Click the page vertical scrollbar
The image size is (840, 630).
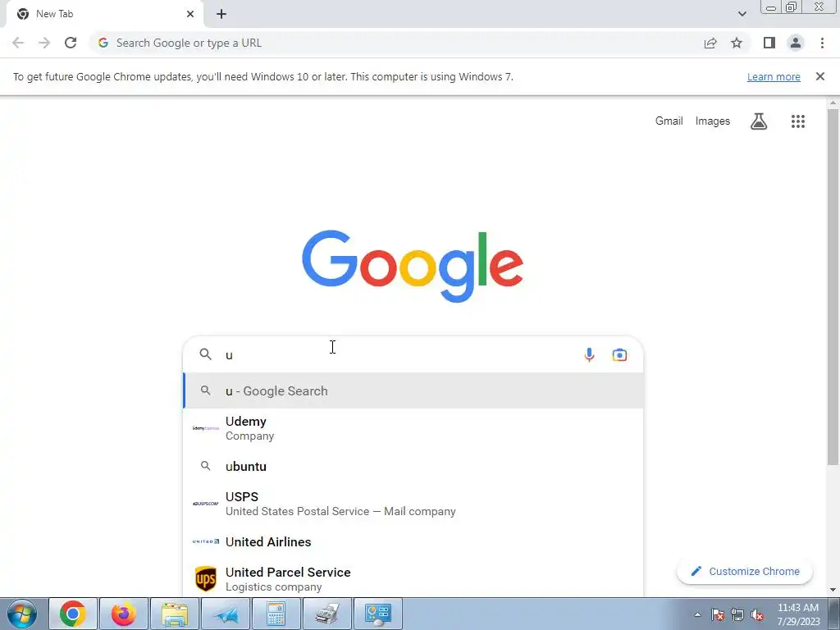click(x=833, y=287)
